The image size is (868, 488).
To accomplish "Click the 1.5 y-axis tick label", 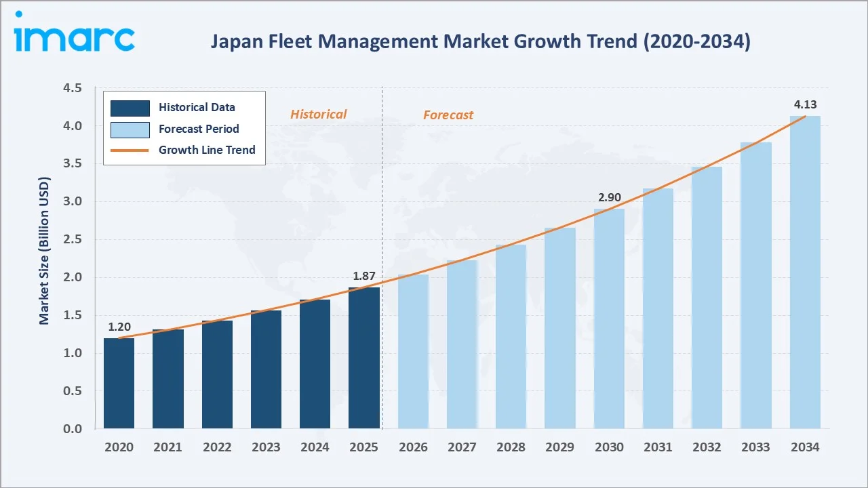I will click(x=73, y=316).
